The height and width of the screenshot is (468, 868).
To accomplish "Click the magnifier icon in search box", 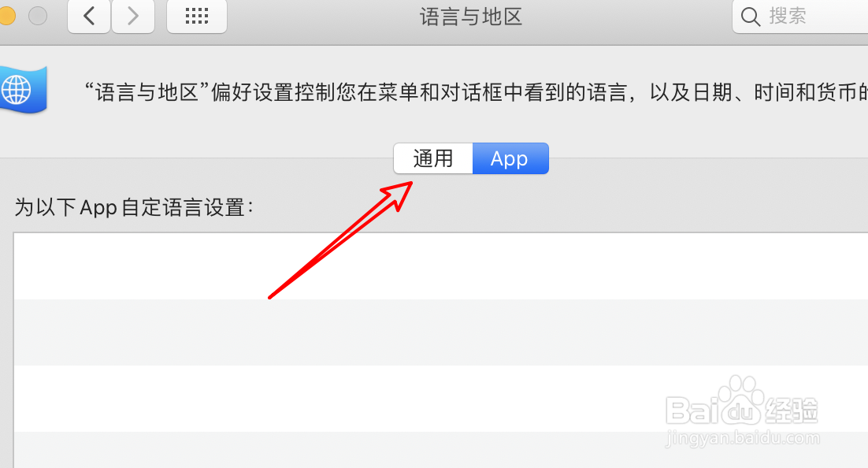I will (750, 17).
